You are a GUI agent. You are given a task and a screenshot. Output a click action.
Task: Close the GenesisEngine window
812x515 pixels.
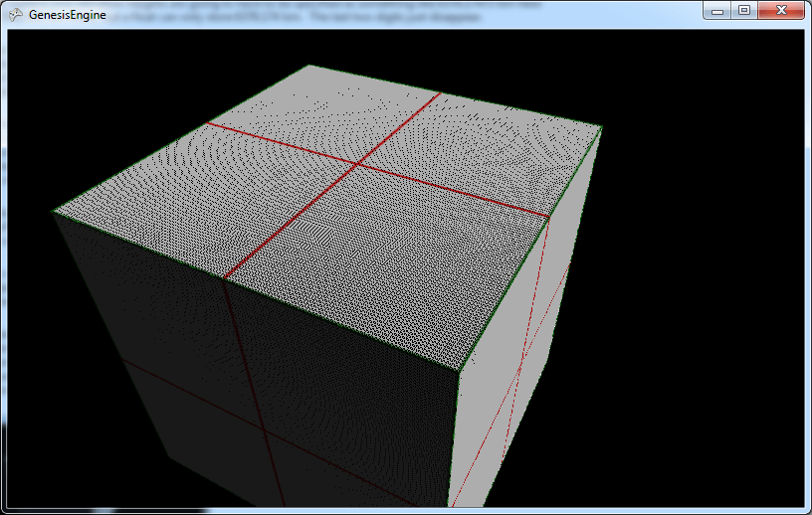click(781, 10)
